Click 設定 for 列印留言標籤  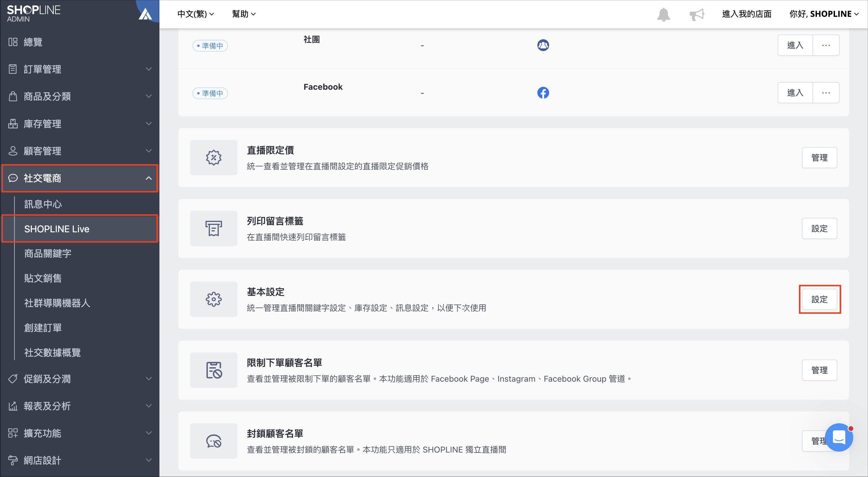[819, 228]
